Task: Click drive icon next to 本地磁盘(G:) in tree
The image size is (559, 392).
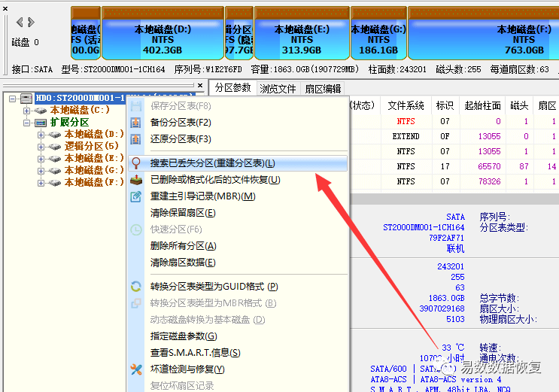Action: point(54,171)
